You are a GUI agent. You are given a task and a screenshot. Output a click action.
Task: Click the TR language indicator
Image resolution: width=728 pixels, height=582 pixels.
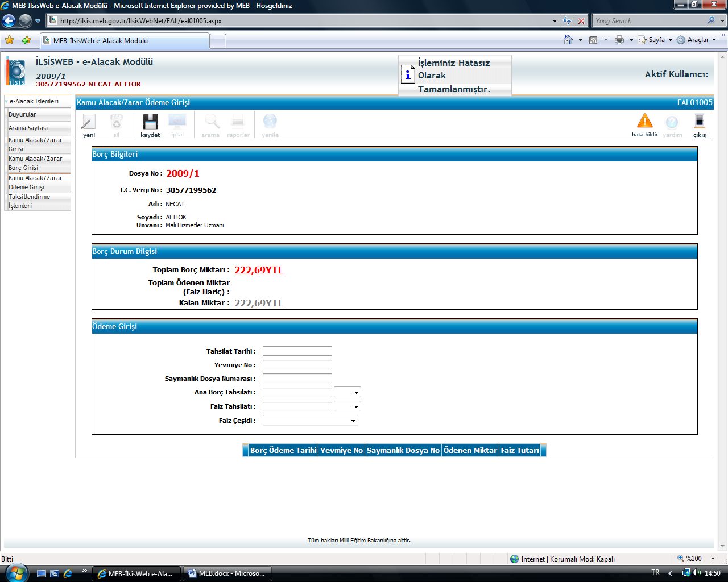pyautogui.click(x=655, y=572)
